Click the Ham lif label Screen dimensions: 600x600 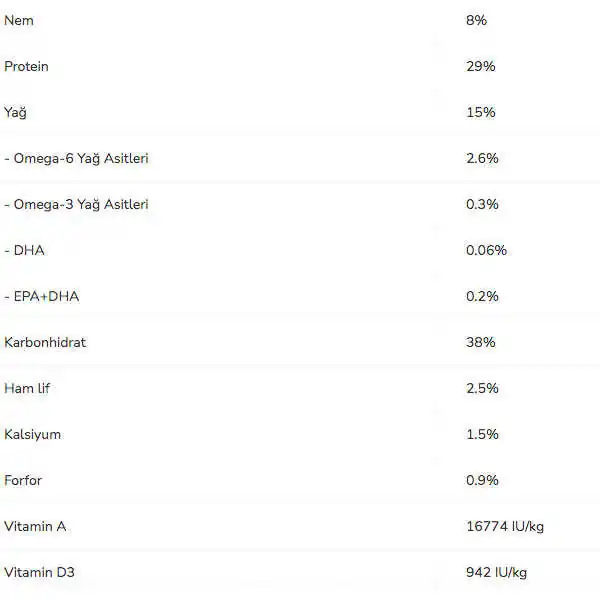[27, 388]
